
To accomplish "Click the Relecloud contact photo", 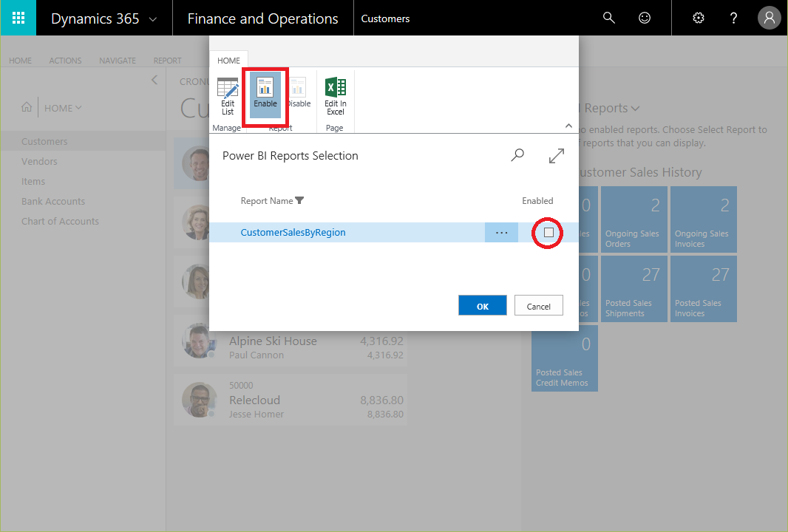I will [200, 400].
